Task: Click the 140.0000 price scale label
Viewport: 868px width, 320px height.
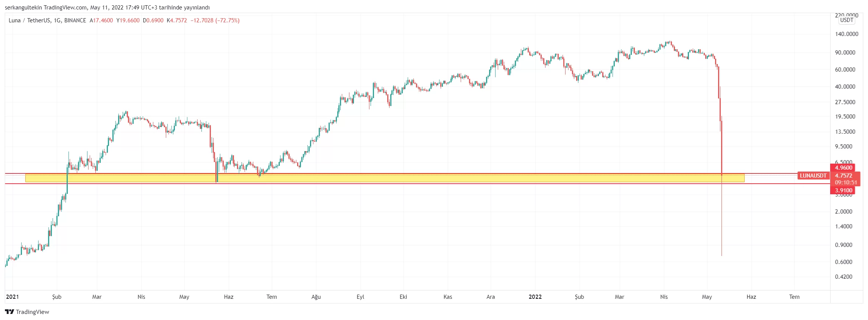Action: pyautogui.click(x=846, y=34)
